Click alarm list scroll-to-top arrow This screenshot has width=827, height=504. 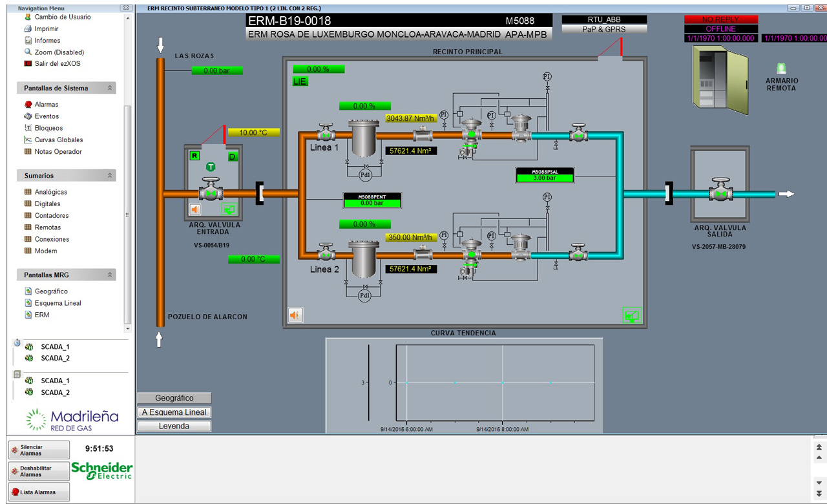(x=819, y=447)
